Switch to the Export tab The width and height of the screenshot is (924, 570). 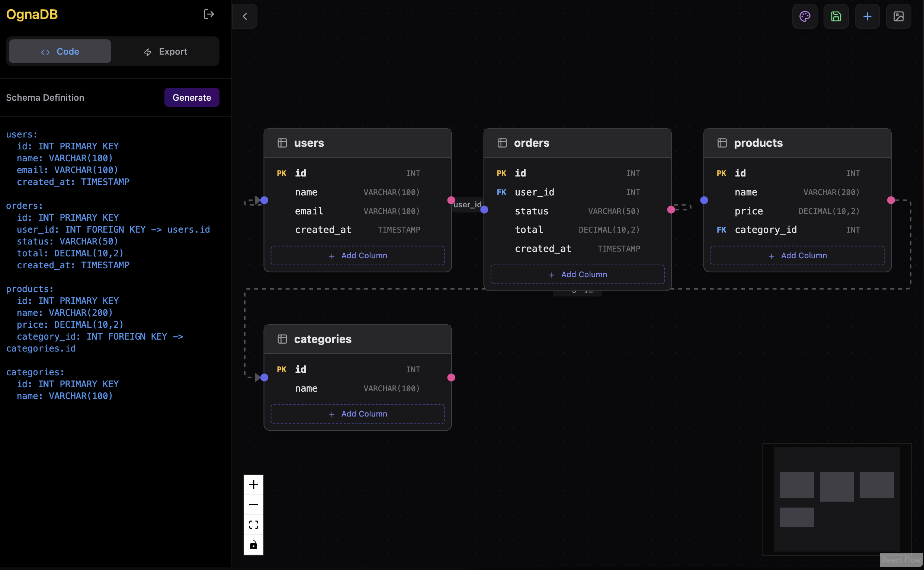click(165, 51)
